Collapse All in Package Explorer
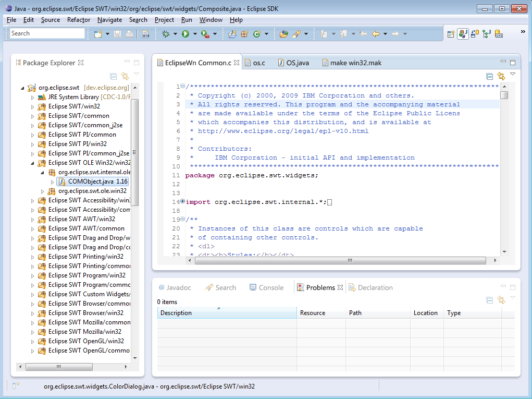The image size is (532, 399). [x=114, y=76]
